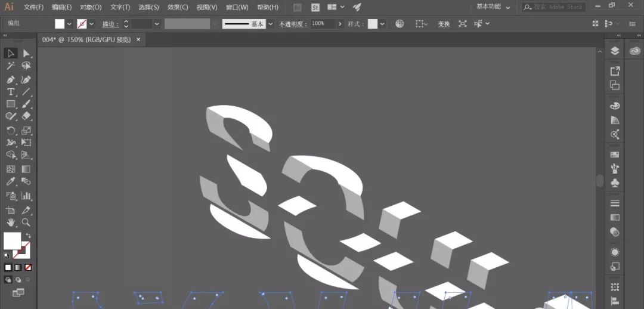
Task: Open the 窗口(W) menu
Action: 237,7
